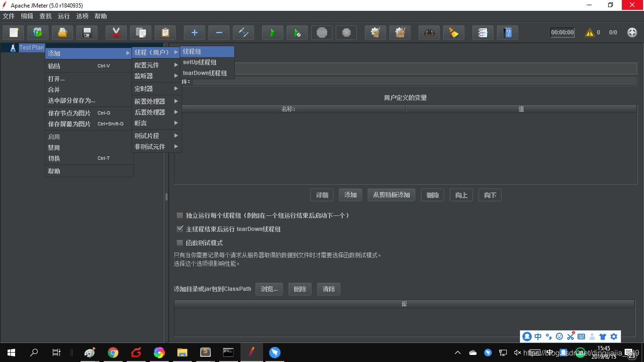This screenshot has height=362, width=644.
Task: Click Start no pauses icon
Action: click(x=297, y=33)
